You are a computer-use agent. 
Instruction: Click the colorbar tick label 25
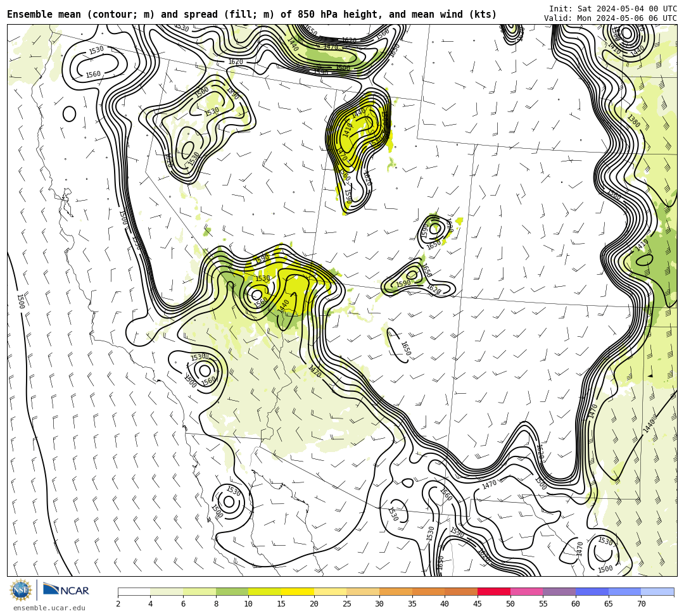point(347,604)
